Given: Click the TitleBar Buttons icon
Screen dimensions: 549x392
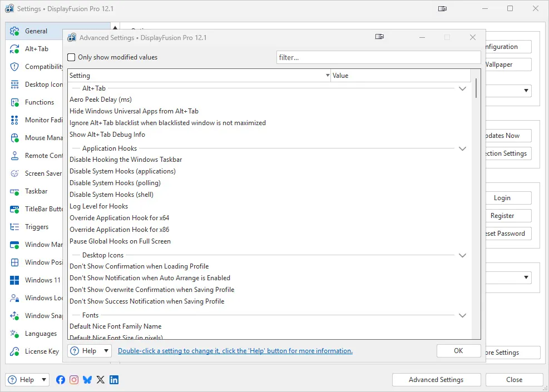Looking at the screenshot, I should (x=14, y=209).
